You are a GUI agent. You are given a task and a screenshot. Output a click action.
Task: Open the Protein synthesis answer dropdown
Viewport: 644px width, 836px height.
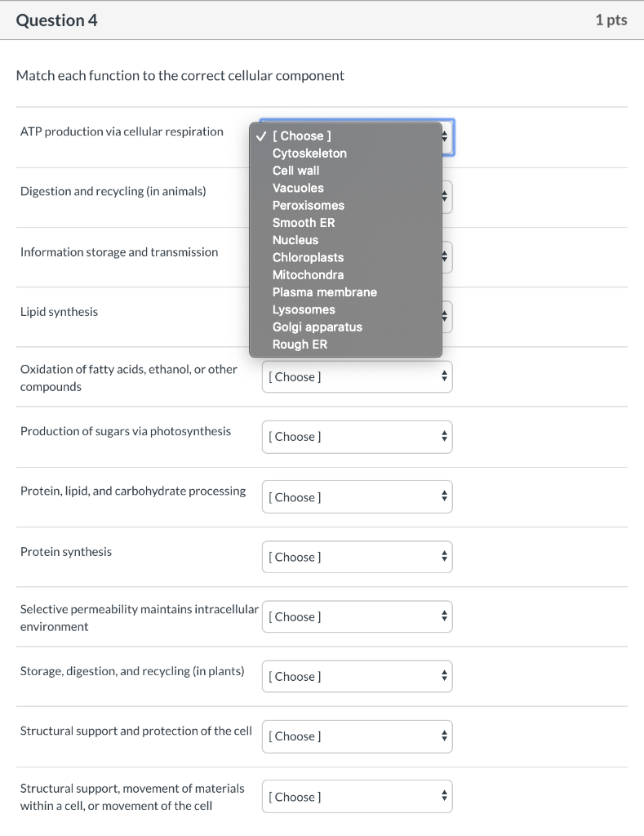[357, 557]
